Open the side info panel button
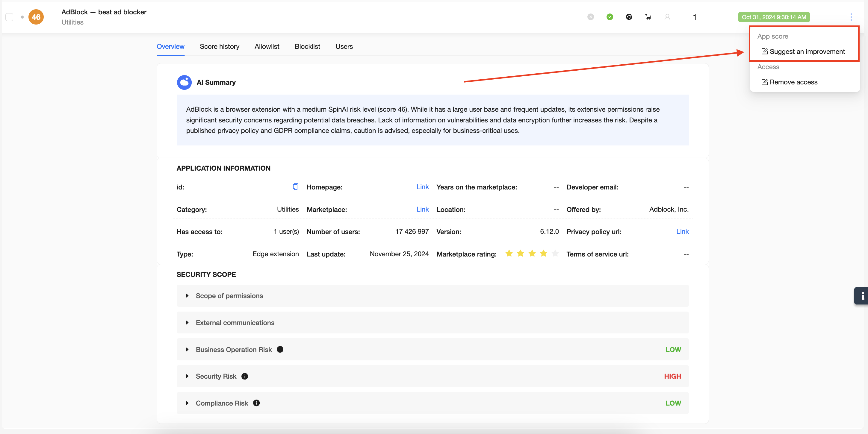 click(861, 296)
